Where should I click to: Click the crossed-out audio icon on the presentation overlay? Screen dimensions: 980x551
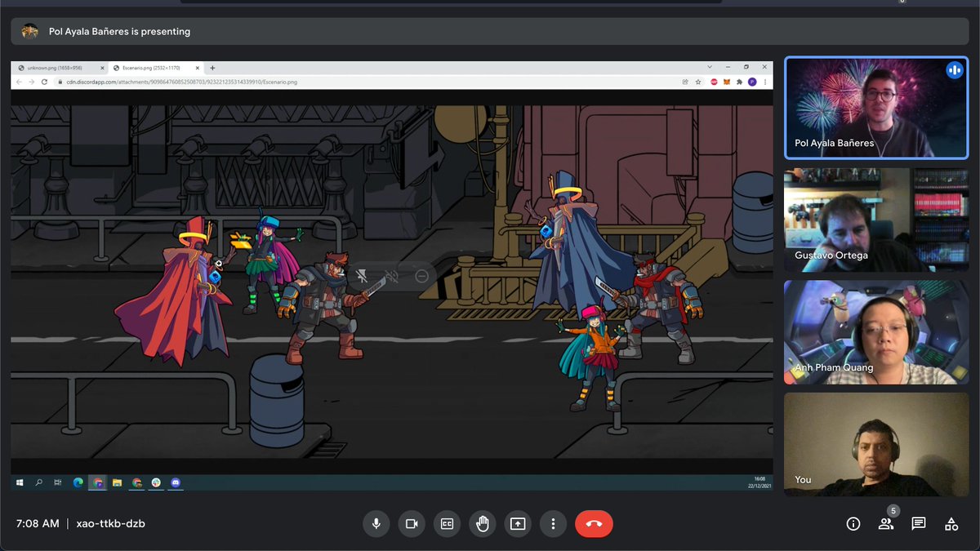(x=392, y=277)
